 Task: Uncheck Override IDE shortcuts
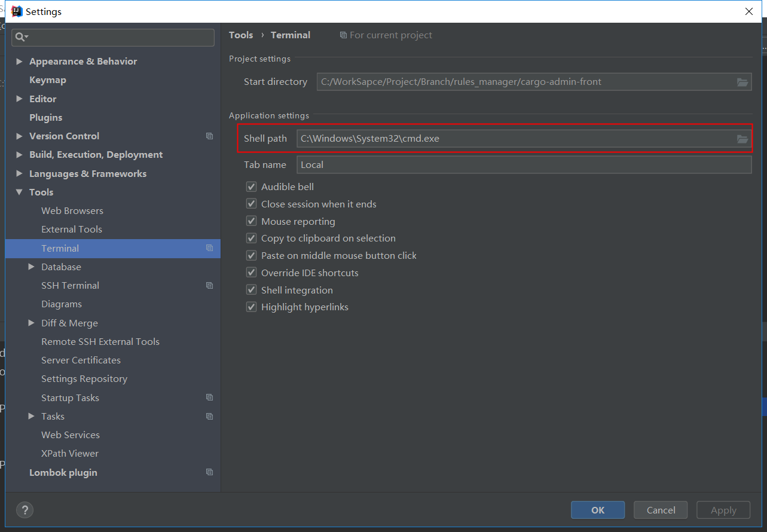click(x=251, y=273)
